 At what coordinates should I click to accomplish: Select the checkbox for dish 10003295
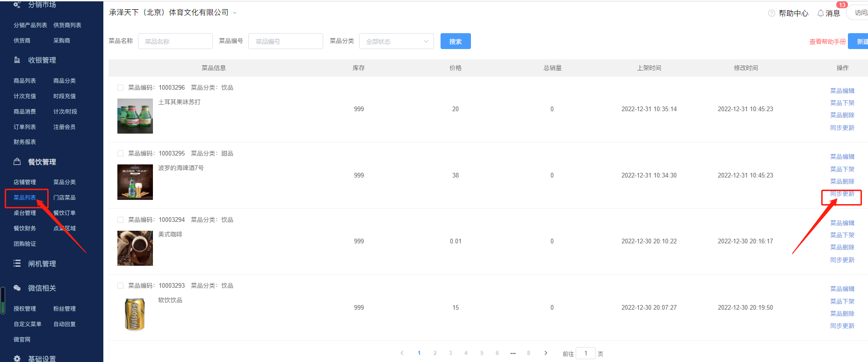121,154
